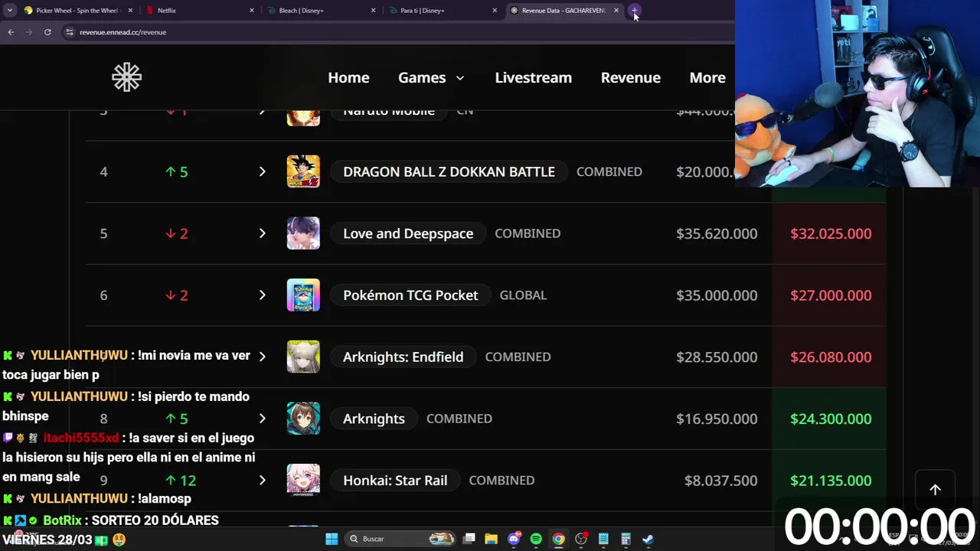Open DRAGON BALL Z DOKKAN BATTLE title
The image size is (980, 551).
coord(449,171)
